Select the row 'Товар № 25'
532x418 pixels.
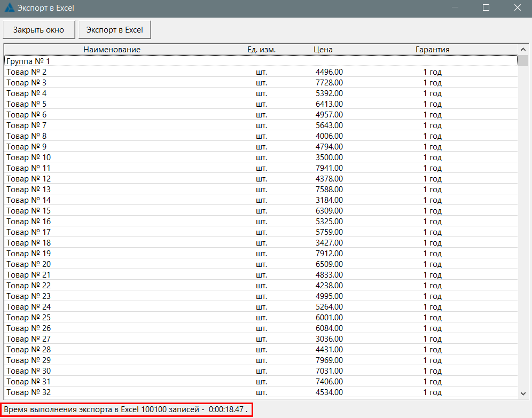click(x=29, y=318)
